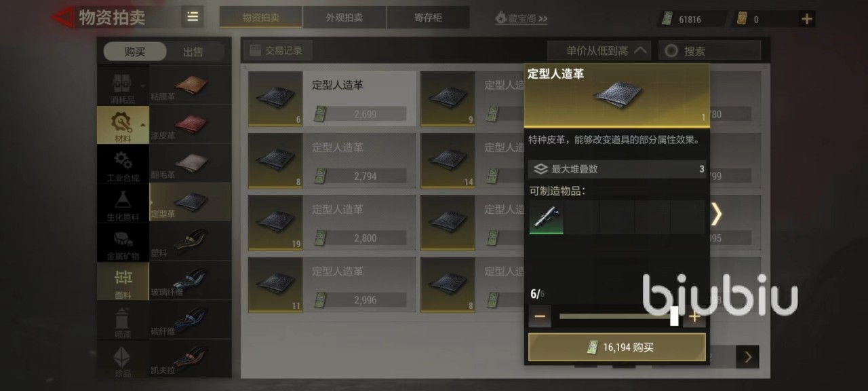Open the 外观拍卖 tab

(344, 18)
